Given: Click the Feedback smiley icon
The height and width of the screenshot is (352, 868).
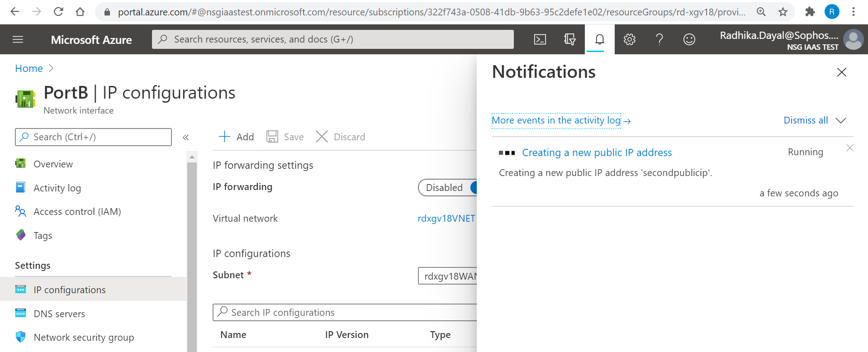Looking at the screenshot, I should (689, 39).
